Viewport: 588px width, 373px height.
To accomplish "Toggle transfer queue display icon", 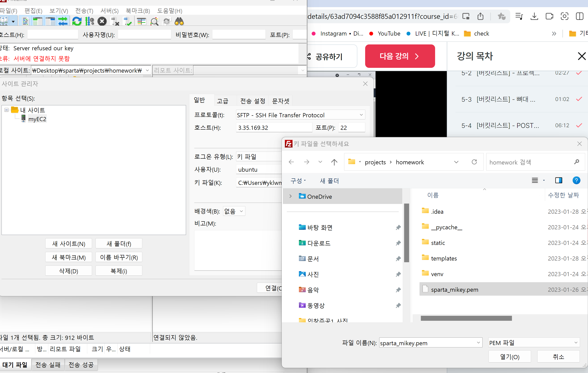I will 63,21.
